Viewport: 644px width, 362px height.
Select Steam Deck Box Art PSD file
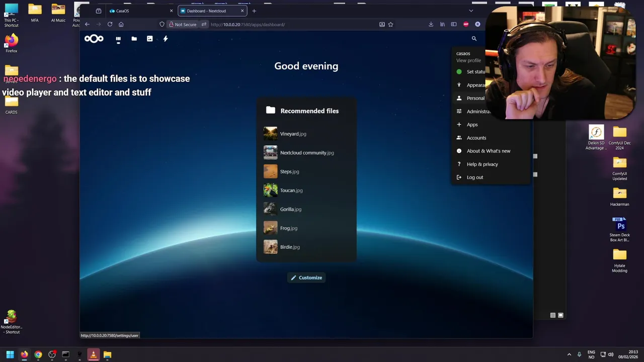(x=619, y=229)
